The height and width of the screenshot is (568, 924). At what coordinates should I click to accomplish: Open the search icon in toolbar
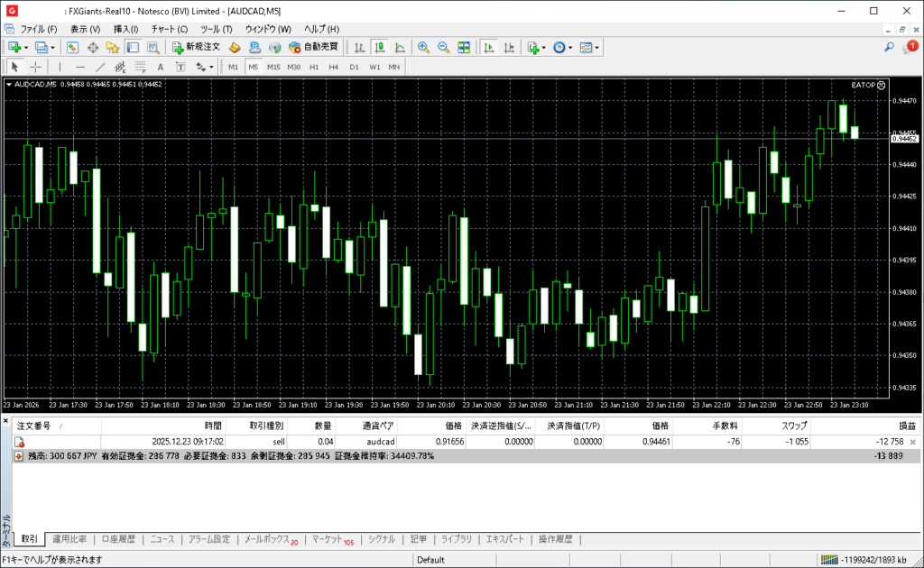889,47
